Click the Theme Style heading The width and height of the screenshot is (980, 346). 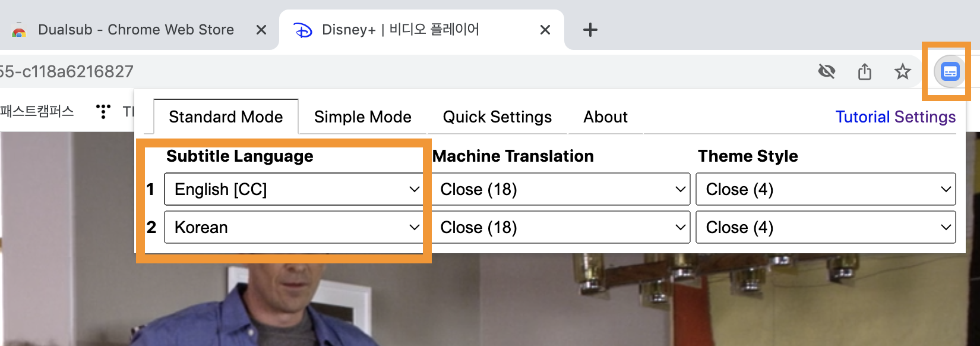[x=748, y=156]
